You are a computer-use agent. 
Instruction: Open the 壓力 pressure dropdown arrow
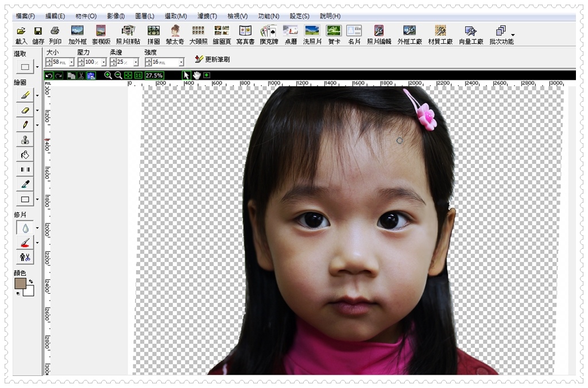(104, 62)
